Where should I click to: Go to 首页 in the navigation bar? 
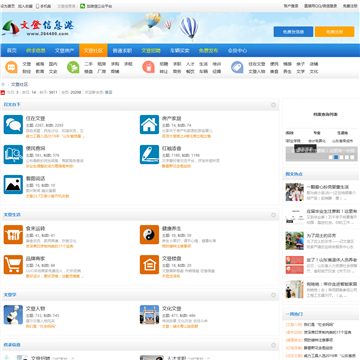click(x=12, y=51)
